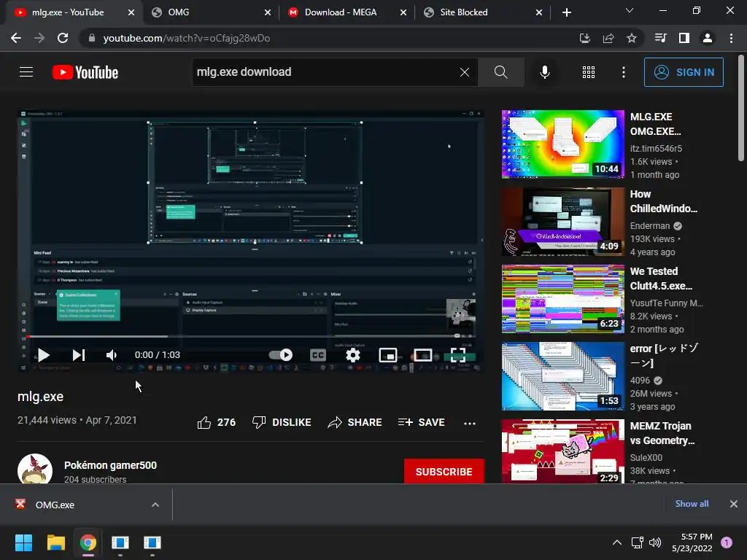Image resolution: width=747 pixels, height=560 pixels.
Task: Switch to the mlg.exe - YouTube tab
Action: [68, 12]
